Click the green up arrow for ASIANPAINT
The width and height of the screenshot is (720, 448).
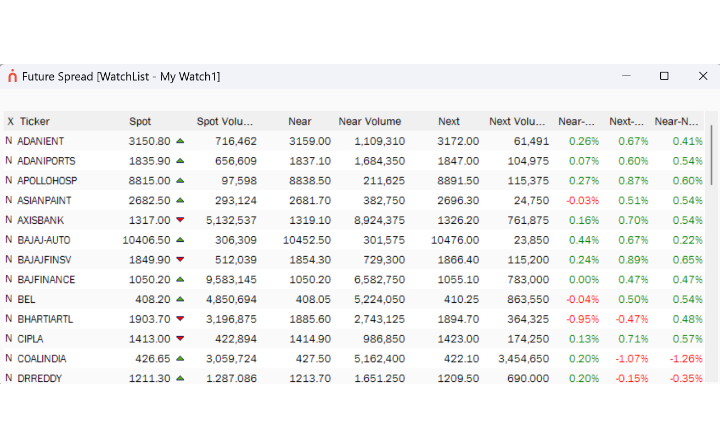click(180, 200)
